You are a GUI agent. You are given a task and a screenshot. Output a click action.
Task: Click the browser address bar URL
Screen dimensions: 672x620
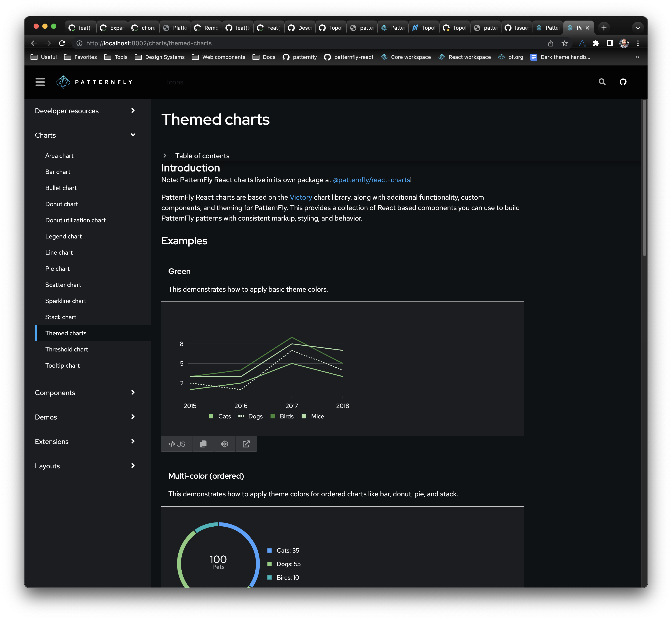[x=148, y=43]
